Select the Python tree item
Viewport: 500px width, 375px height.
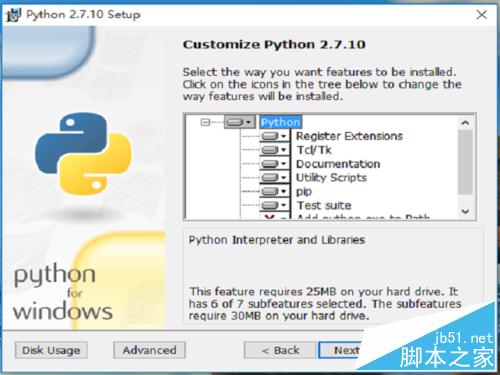click(x=281, y=122)
